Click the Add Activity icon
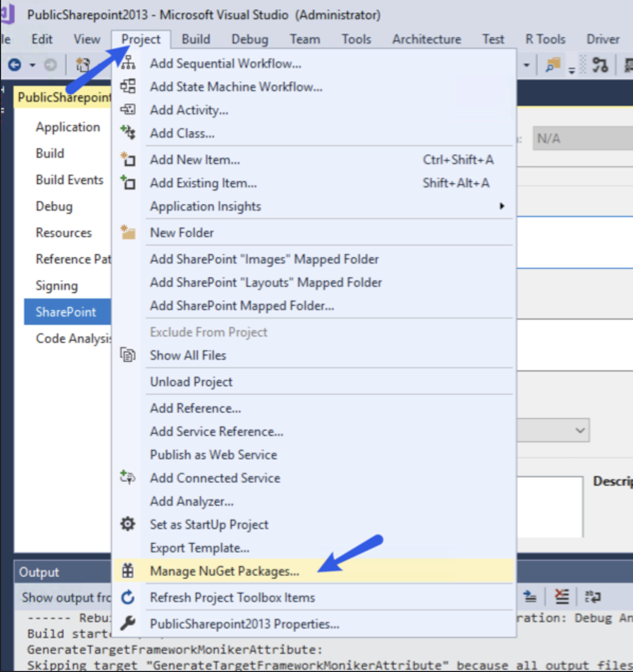633x672 pixels. [x=128, y=110]
